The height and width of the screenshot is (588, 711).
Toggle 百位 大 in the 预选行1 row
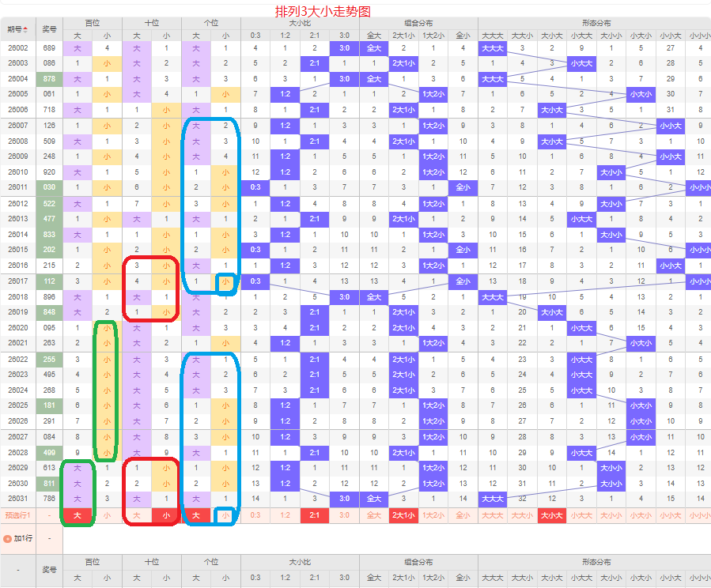point(78,515)
